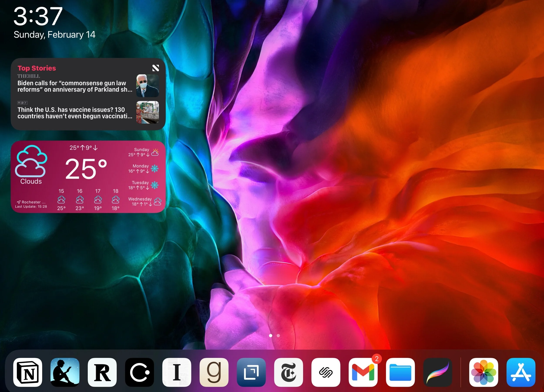
Task: Launch Procreate from the dock
Action: pos(438,372)
